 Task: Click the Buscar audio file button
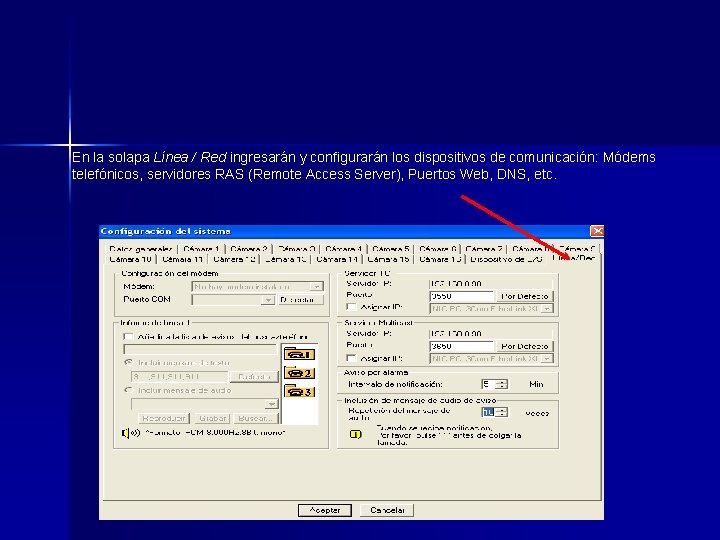[x=255, y=418]
